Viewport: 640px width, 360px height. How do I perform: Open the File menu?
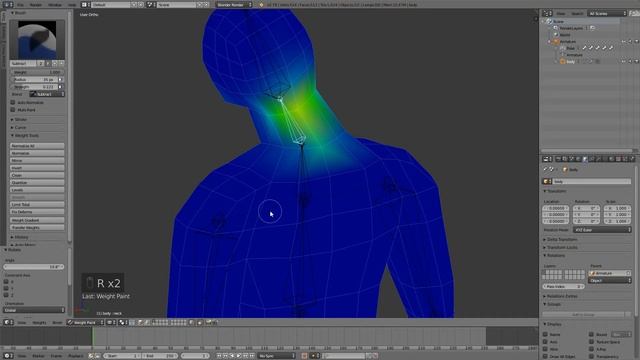coord(20,4)
